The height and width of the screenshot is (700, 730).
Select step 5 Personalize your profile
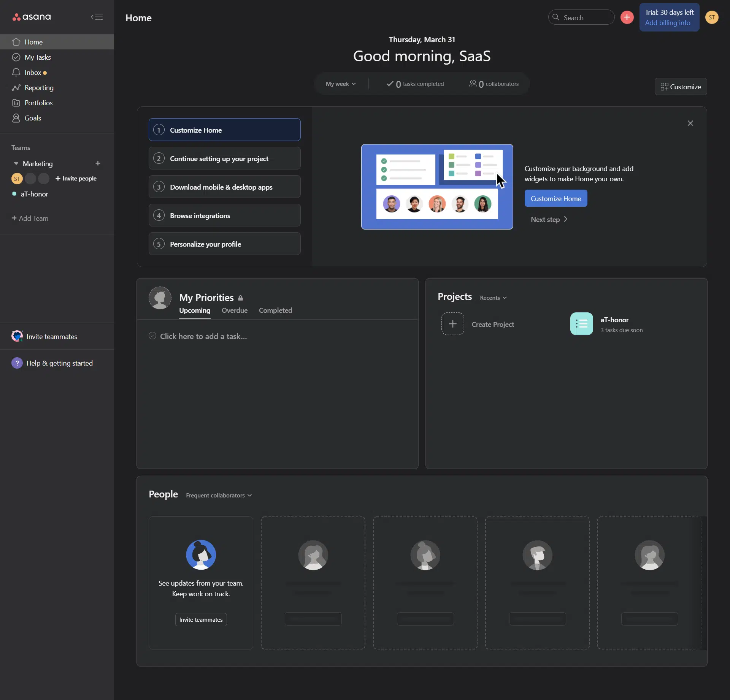click(x=224, y=244)
